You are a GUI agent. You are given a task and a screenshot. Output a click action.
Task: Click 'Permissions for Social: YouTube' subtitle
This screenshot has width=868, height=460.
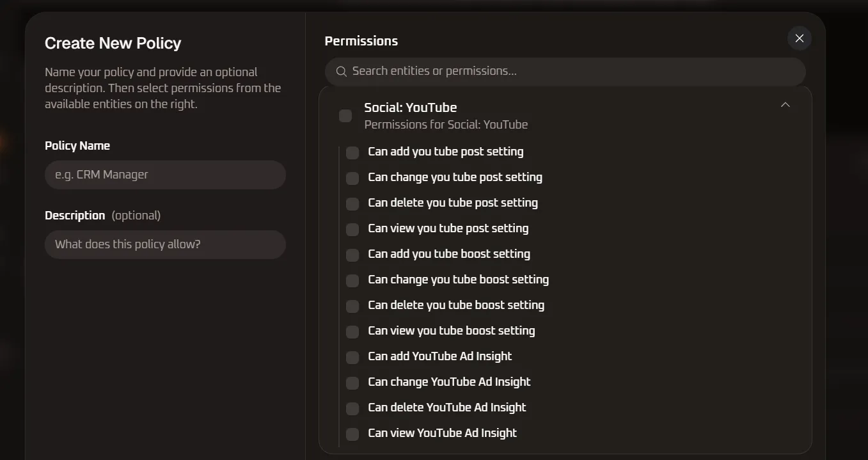[446, 125]
